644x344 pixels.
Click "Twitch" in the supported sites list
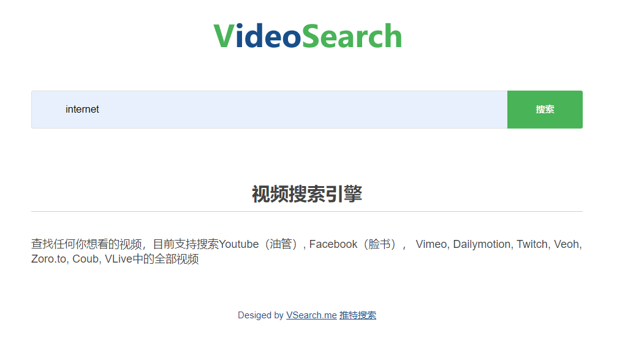532,244
